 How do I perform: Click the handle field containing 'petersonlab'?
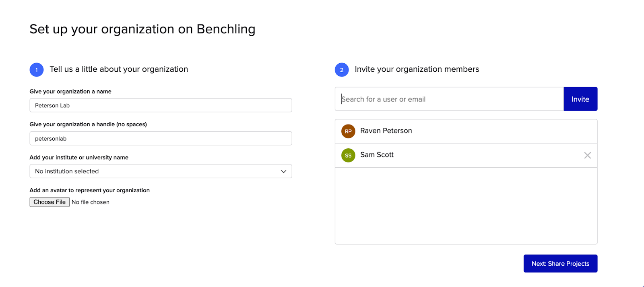[x=161, y=139]
